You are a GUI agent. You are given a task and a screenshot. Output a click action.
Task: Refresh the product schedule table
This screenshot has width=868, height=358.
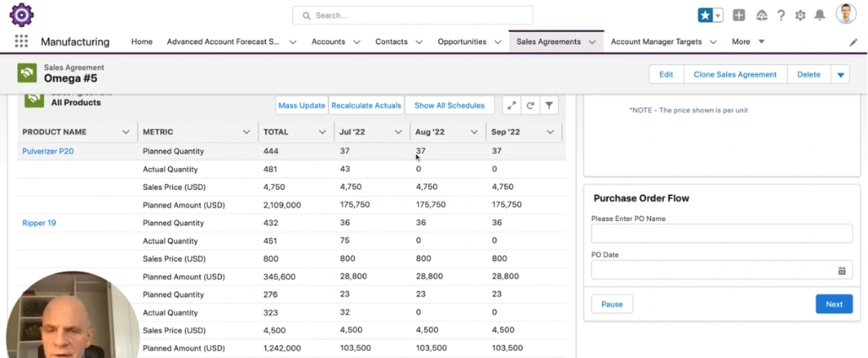[x=530, y=105]
